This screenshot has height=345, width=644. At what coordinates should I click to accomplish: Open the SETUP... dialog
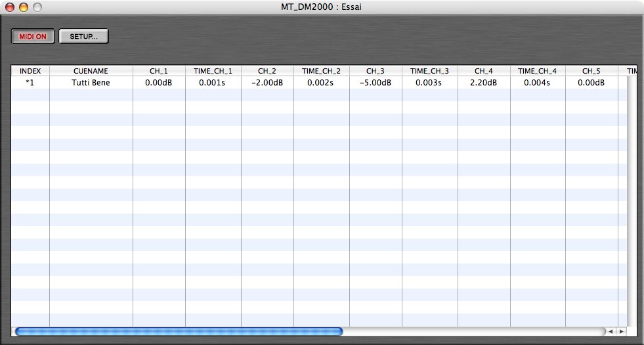click(x=84, y=36)
